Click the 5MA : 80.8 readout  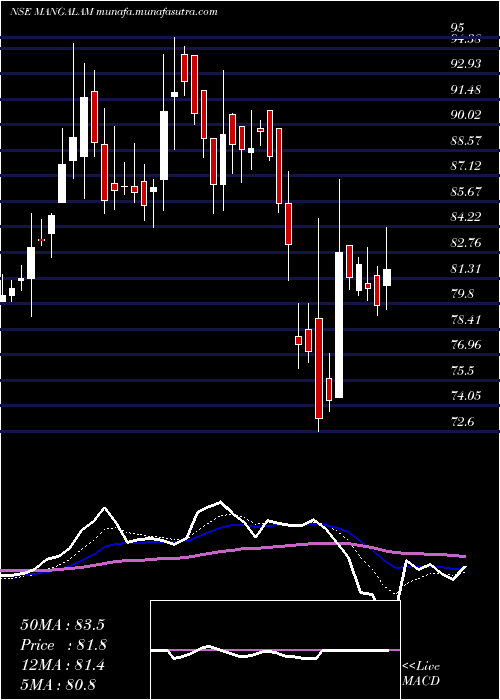(x=59, y=685)
